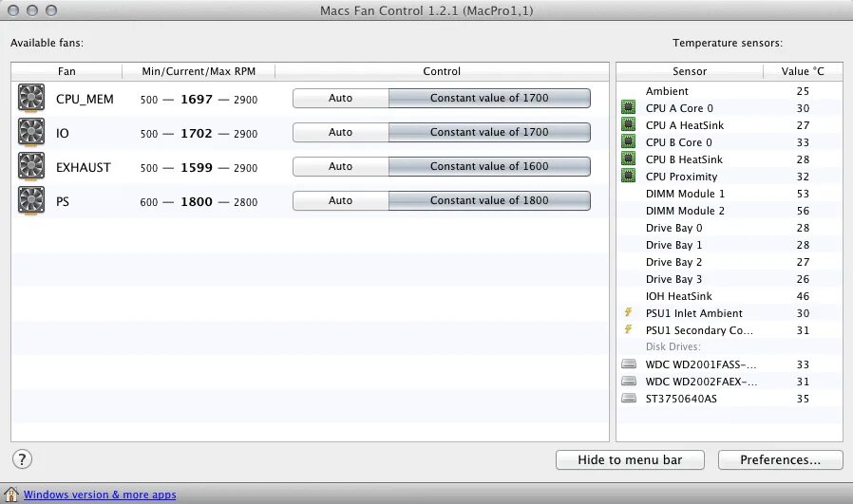Image resolution: width=853 pixels, height=504 pixels.
Task: Click the home icon in the bottom bar
Action: coord(10,495)
